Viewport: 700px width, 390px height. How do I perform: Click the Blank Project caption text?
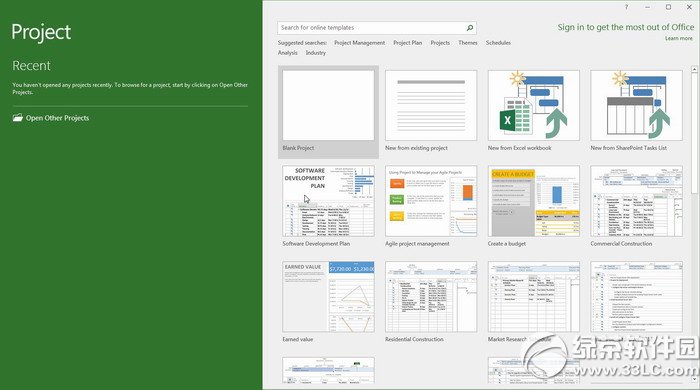click(x=298, y=148)
